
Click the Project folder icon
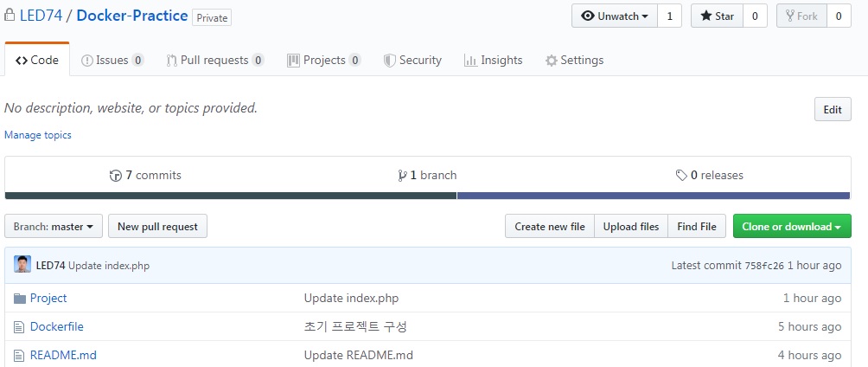tap(20, 299)
